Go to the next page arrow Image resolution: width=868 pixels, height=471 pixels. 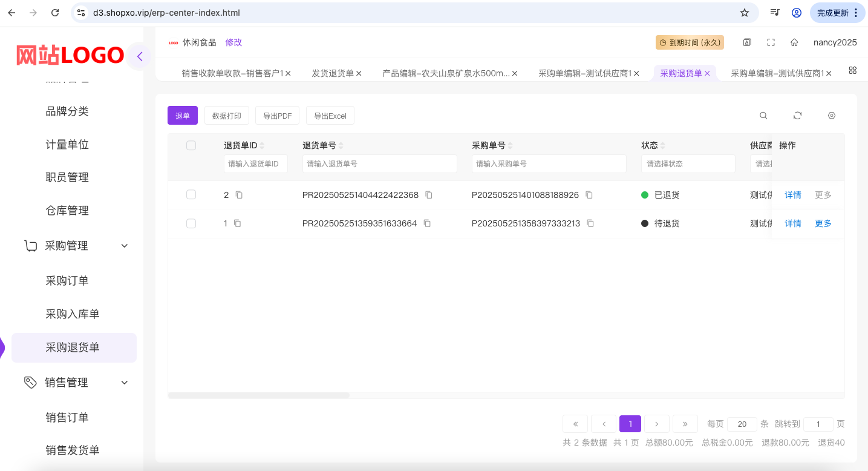[x=657, y=424]
